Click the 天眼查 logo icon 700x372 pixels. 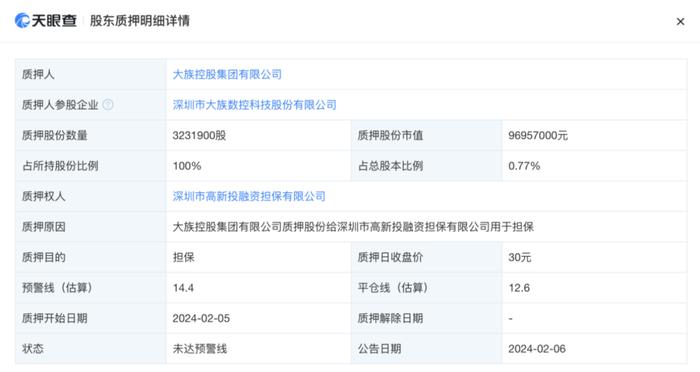coord(22,21)
